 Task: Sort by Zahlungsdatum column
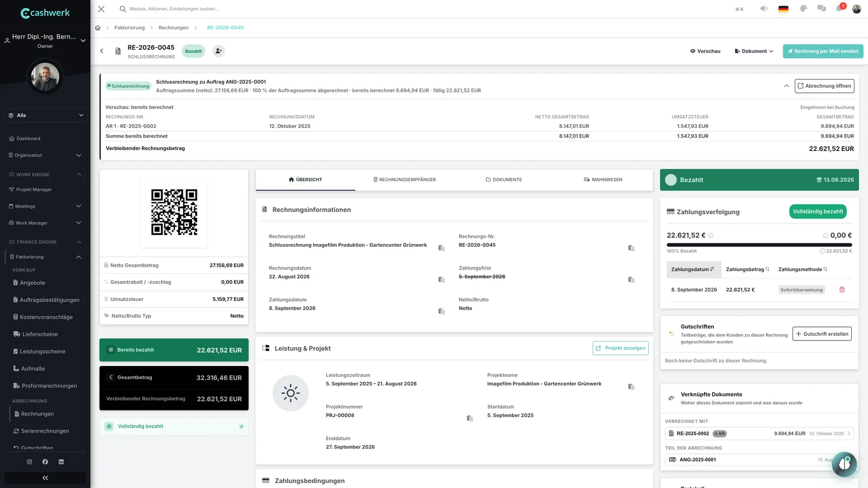pyautogui.click(x=693, y=269)
